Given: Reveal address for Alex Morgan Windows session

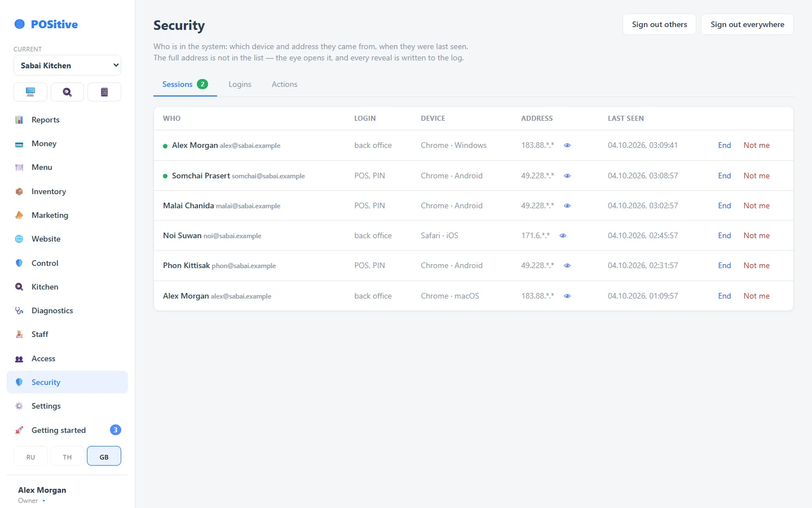Looking at the screenshot, I should point(567,145).
